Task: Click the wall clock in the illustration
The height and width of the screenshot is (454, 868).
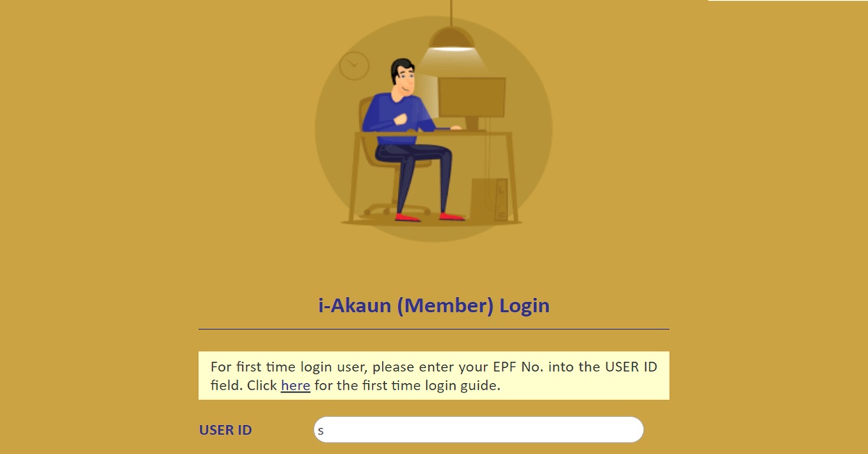Action: 354,66
